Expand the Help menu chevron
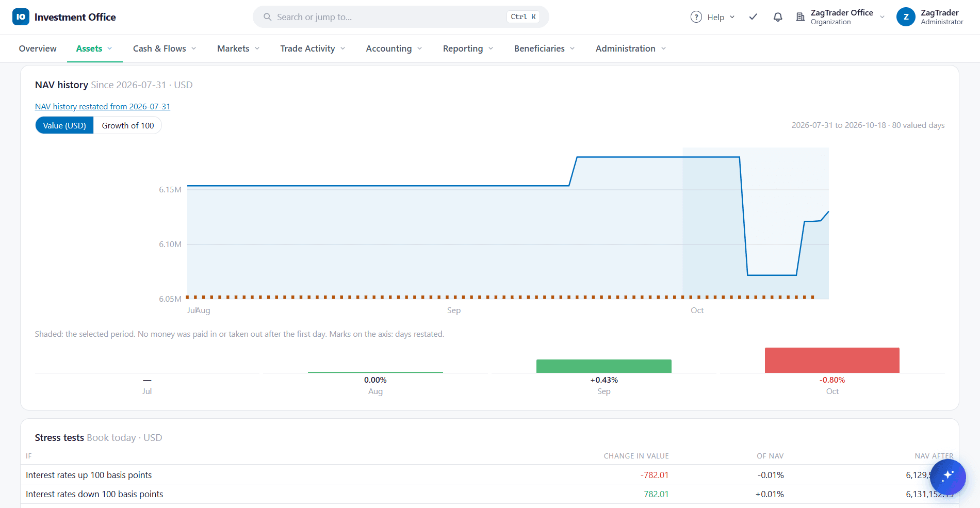The image size is (980, 508). pyautogui.click(x=732, y=17)
